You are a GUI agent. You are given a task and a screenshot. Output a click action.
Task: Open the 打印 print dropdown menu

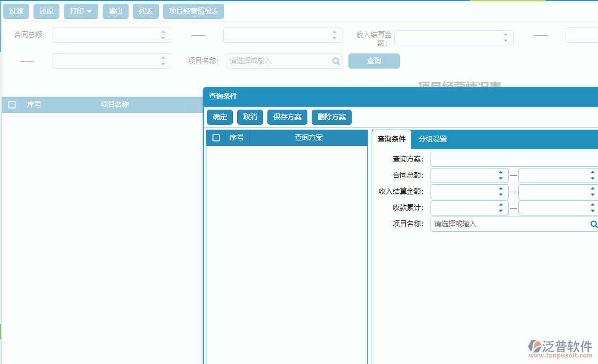coord(80,11)
